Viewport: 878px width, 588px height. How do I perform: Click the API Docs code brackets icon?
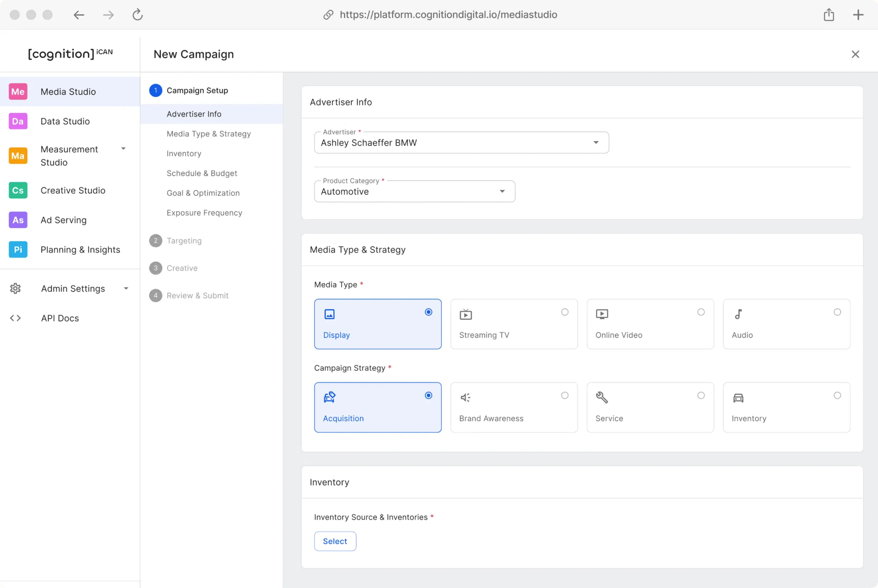pyautogui.click(x=15, y=318)
